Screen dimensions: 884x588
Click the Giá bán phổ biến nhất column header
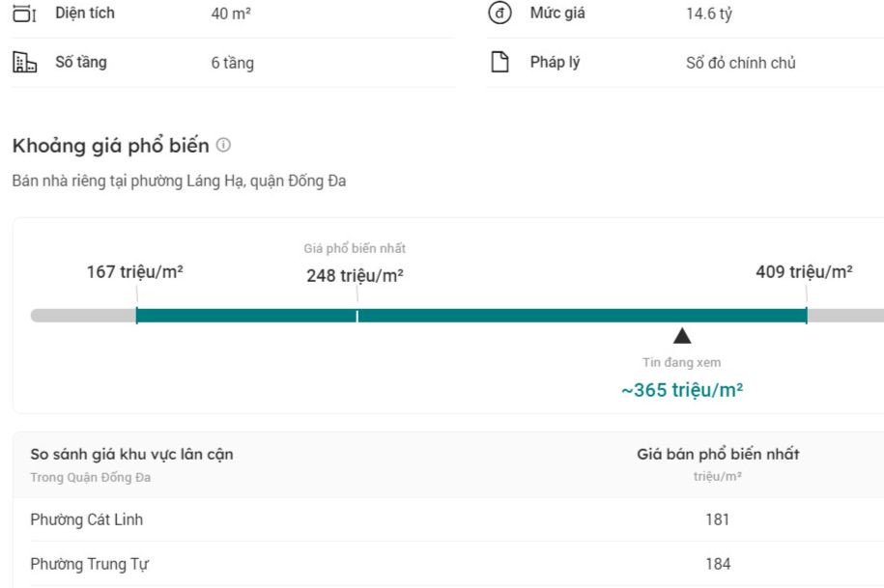(x=718, y=454)
